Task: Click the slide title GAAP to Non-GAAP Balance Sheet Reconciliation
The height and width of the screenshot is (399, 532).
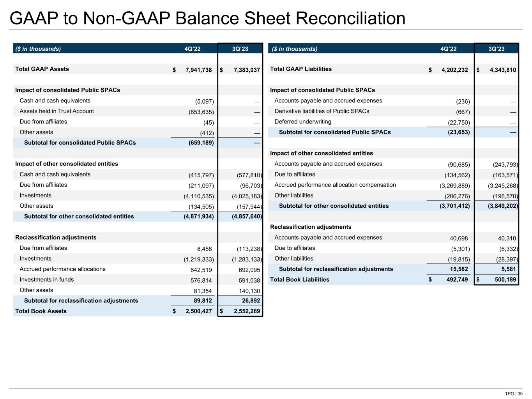Action: (x=207, y=18)
